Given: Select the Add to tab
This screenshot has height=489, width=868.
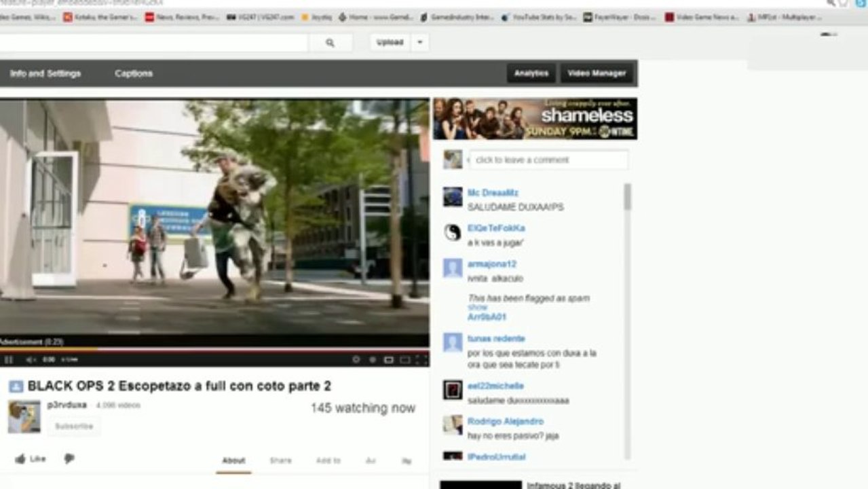Looking at the screenshot, I should pyautogui.click(x=328, y=460).
